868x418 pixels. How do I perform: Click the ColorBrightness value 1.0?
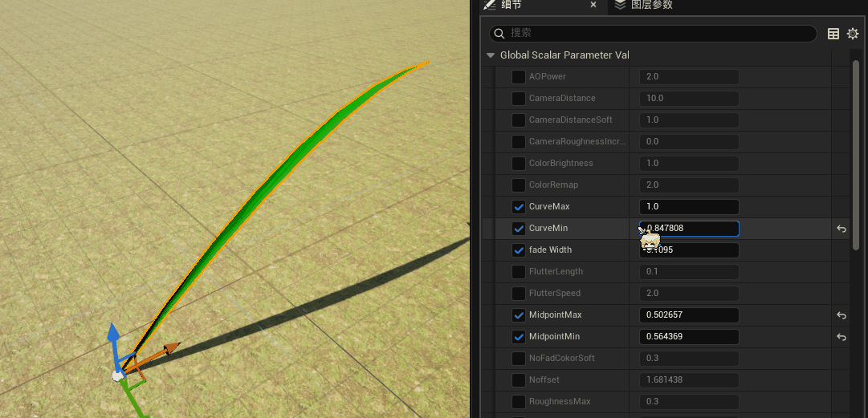689,163
